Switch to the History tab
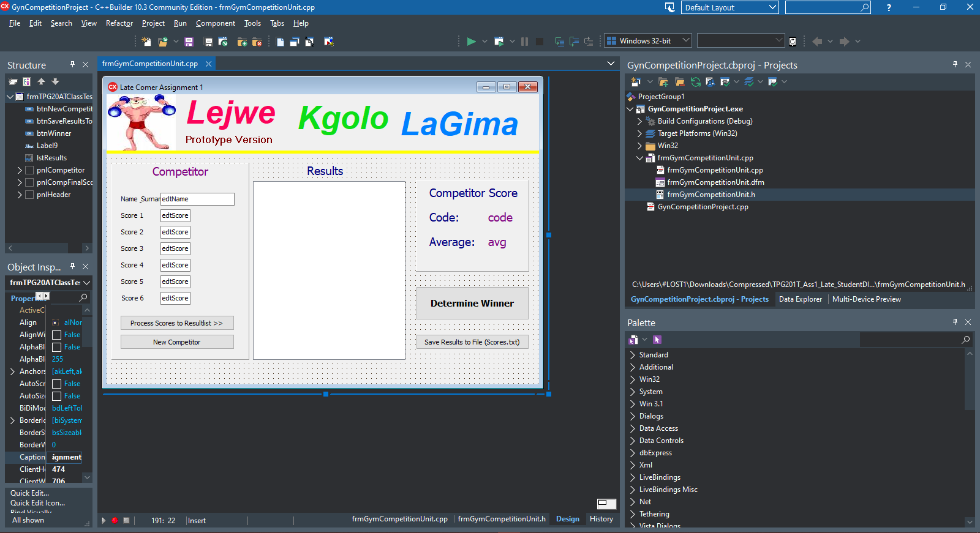 tap(601, 519)
